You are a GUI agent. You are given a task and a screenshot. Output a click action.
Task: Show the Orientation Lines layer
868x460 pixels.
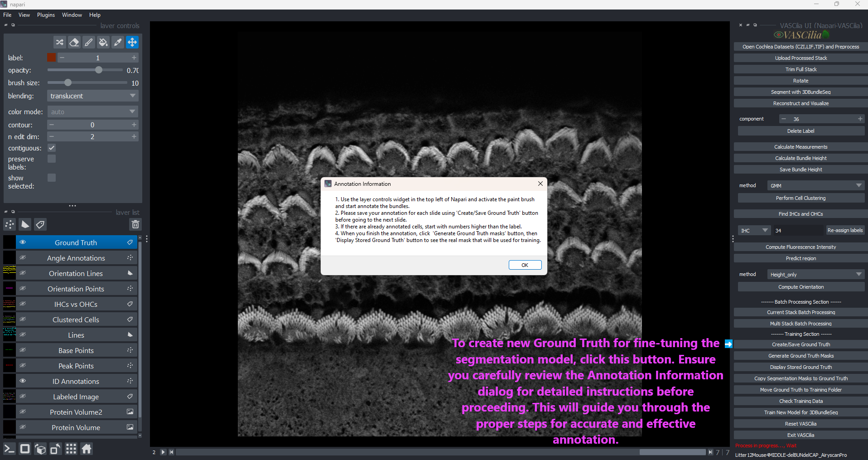pos(23,273)
